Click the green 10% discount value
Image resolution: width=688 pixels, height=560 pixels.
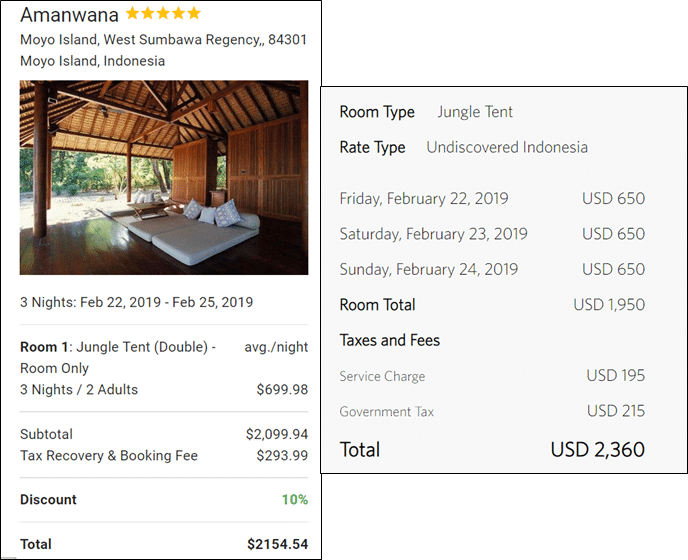pyautogui.click(x=295, y=499)
